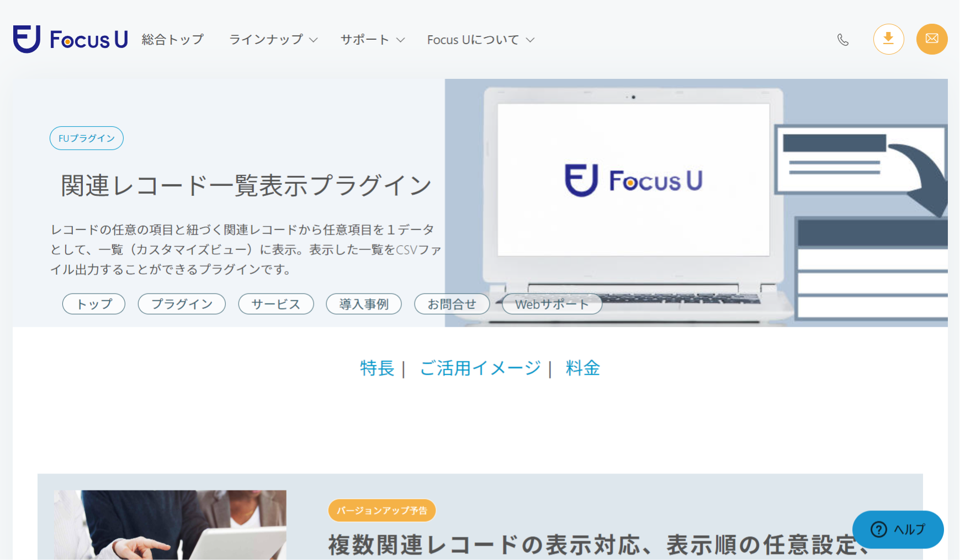The height and width of the screenshot is (560, 960).
Task: Jump to the ご活用イメージ section link
Action: coord(480,368)
